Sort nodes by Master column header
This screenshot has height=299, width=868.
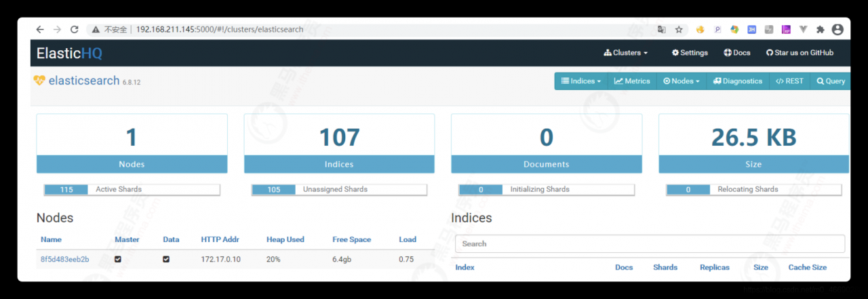(x=127, y=239)
